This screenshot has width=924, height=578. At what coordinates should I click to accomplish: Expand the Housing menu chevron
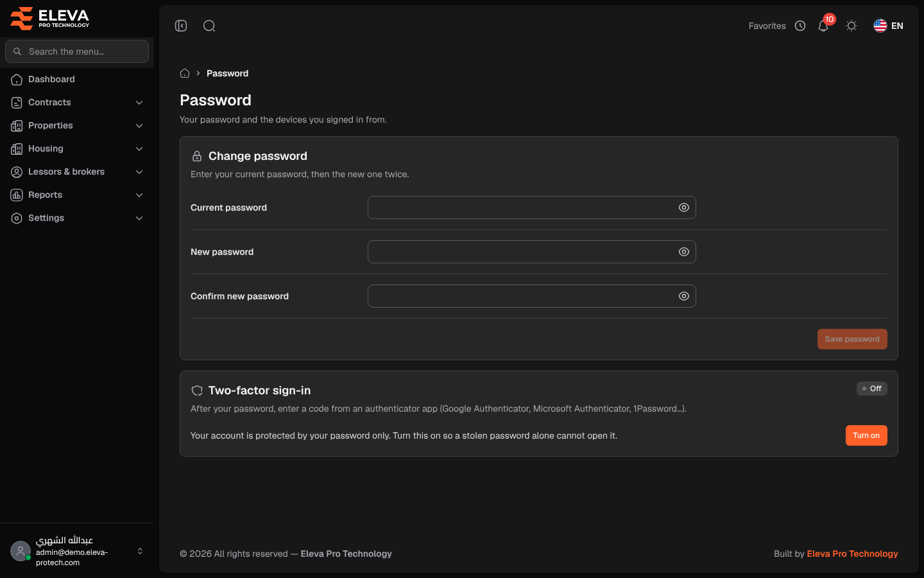point(139,149)
